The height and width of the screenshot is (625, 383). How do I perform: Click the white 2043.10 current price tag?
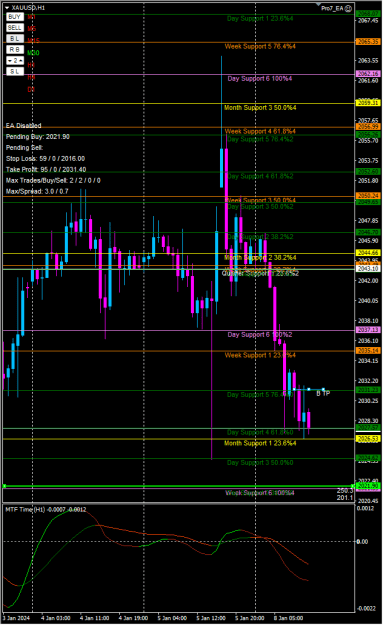(368, 269)
